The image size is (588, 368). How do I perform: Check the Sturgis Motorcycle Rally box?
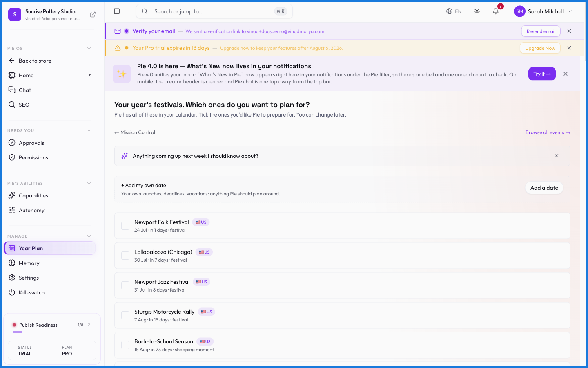[125, 315]
